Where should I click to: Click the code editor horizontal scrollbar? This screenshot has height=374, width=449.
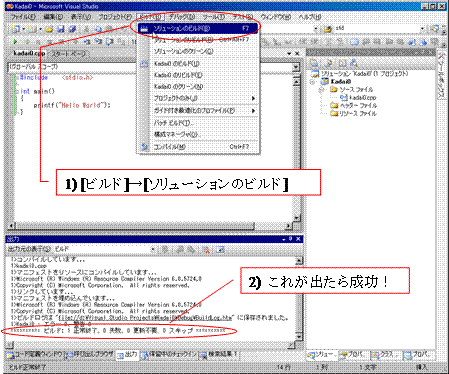tap(150, 226)
